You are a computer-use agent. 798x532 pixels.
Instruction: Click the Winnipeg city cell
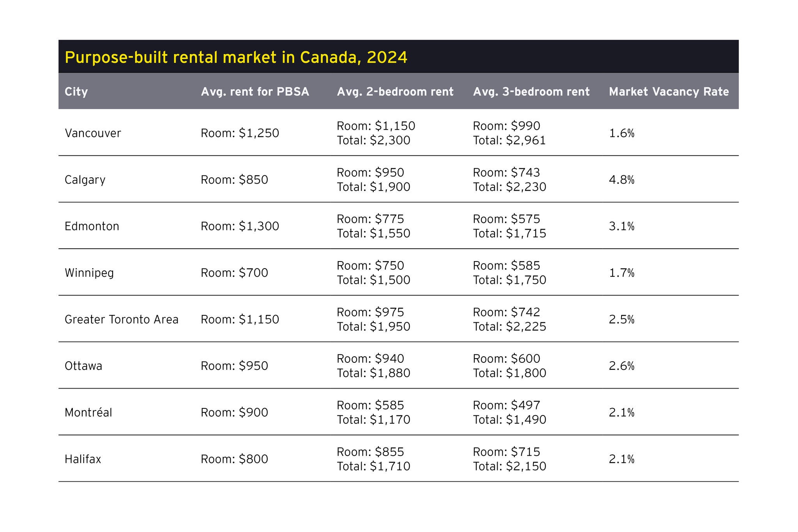89,273
